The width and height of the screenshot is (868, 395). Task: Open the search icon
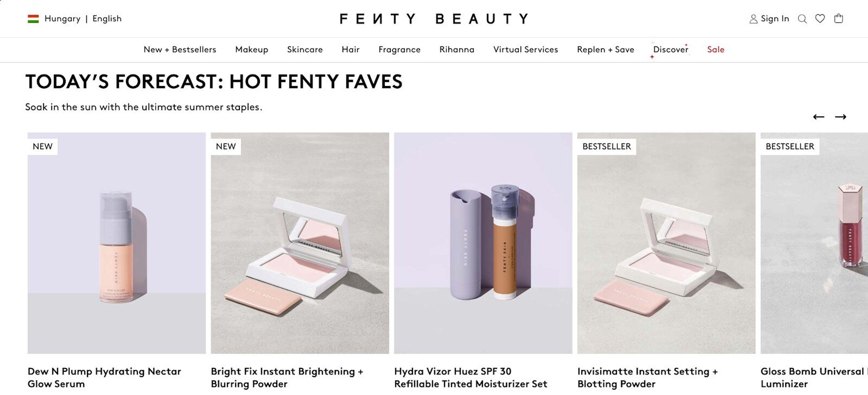803,19
